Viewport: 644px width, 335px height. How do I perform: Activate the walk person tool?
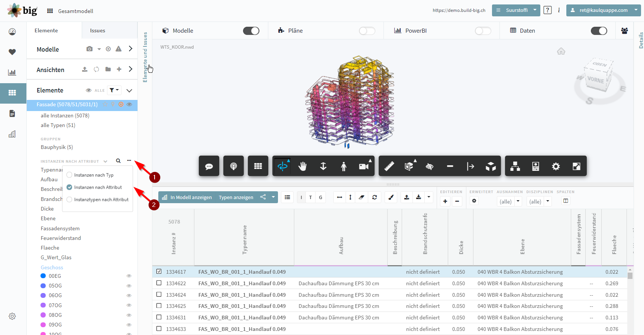click(x=344, y=166)
